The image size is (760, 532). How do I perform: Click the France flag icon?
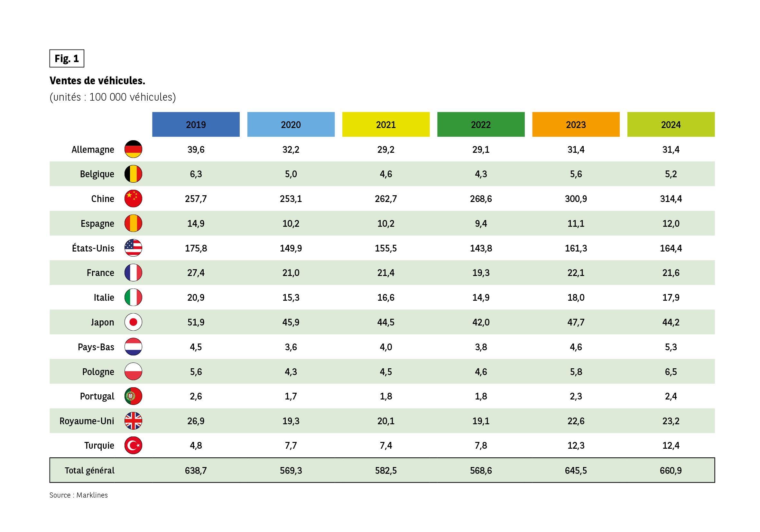(x=133, y=273)
